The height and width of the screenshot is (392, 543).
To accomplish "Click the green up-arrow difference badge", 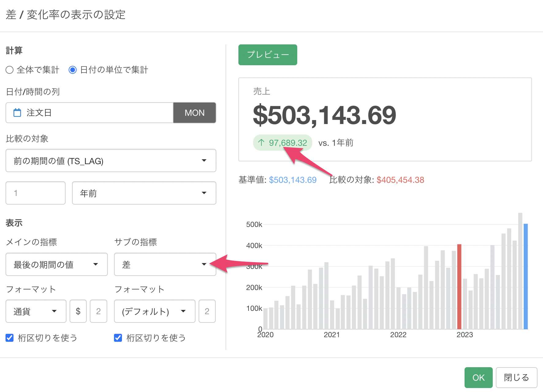I will click(282, 143).
